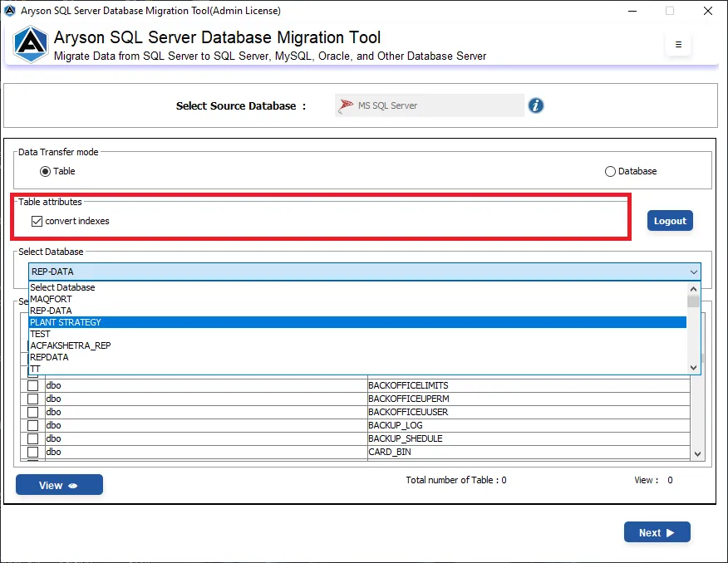Close the Aryson migration tool window
The image size is (728, 563).
(x=707, y=11)
